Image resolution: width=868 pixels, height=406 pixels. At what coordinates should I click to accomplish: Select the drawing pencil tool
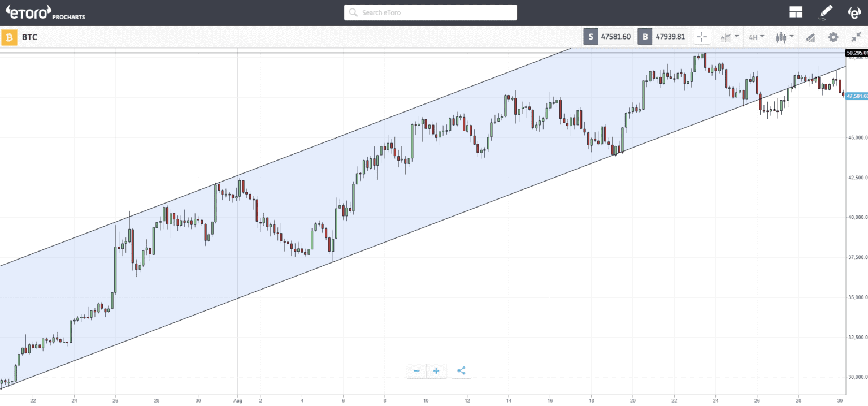(x=826, y=12)
